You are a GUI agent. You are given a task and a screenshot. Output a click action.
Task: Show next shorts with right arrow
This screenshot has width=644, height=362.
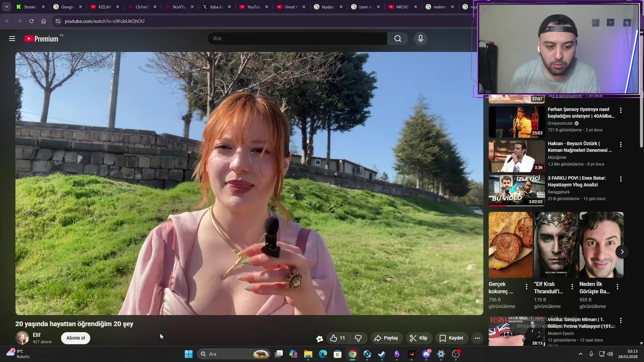(622, 252)
